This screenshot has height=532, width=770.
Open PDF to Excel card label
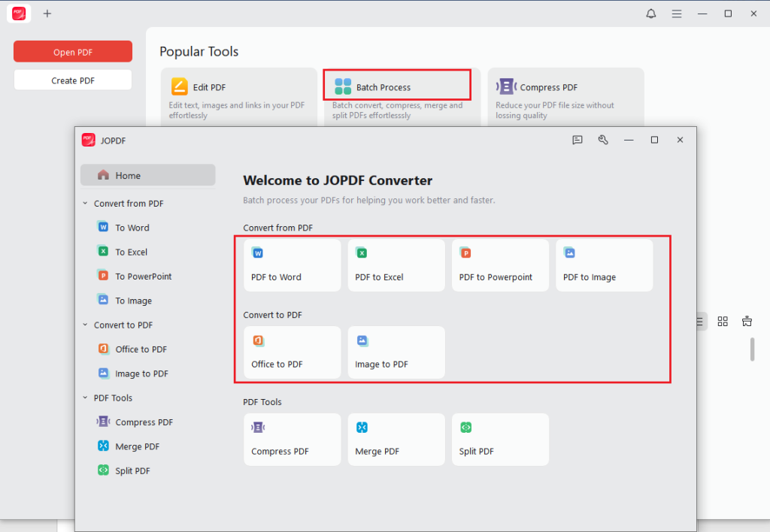click(379, 277)
